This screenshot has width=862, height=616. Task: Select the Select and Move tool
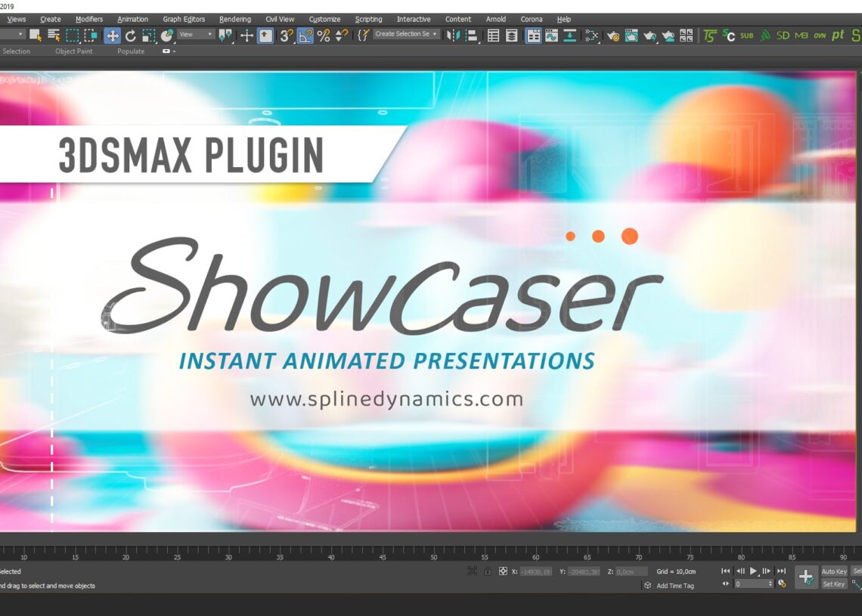113,35
